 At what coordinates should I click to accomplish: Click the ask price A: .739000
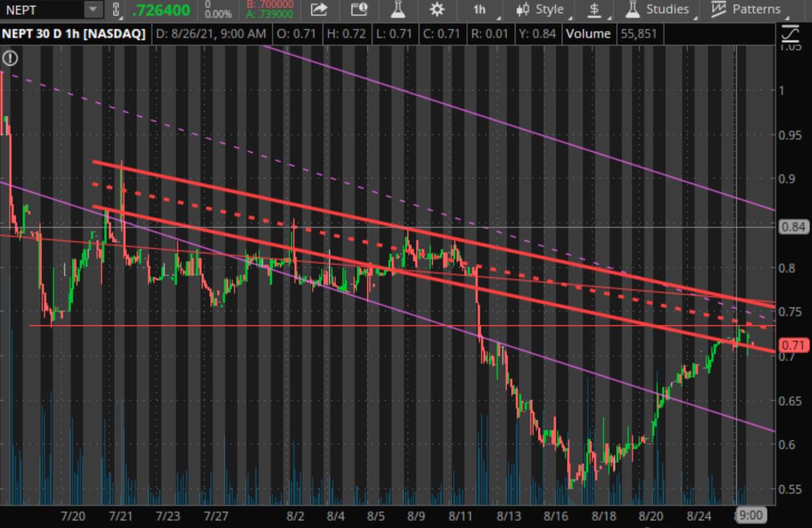click(x=270, y=14)
